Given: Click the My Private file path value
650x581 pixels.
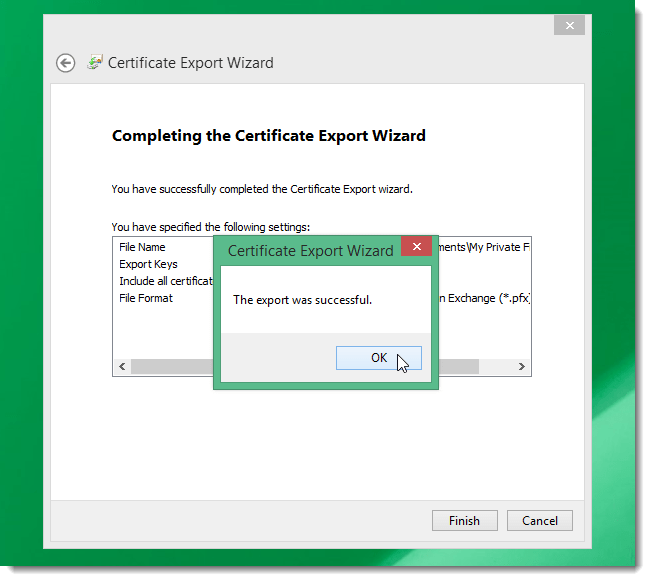Looking at the screenshot, I should 484,247.
